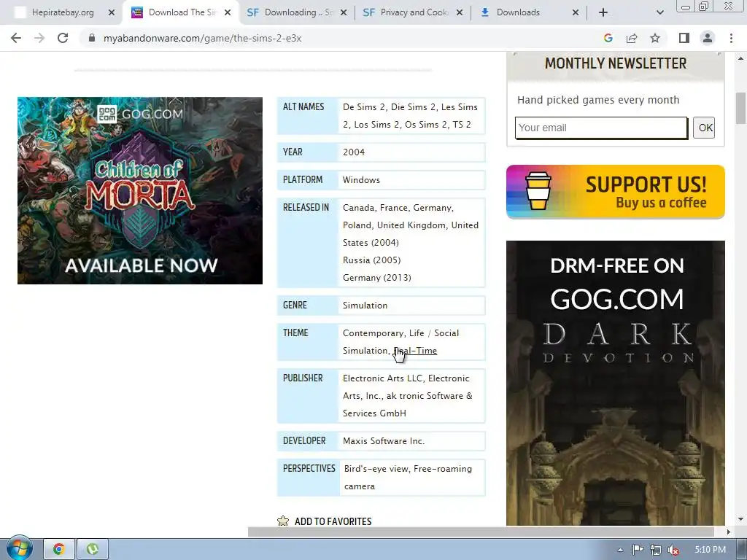747x560 pixels.
Task: Open the Real-Time theme link
Action: pos(415,351)
